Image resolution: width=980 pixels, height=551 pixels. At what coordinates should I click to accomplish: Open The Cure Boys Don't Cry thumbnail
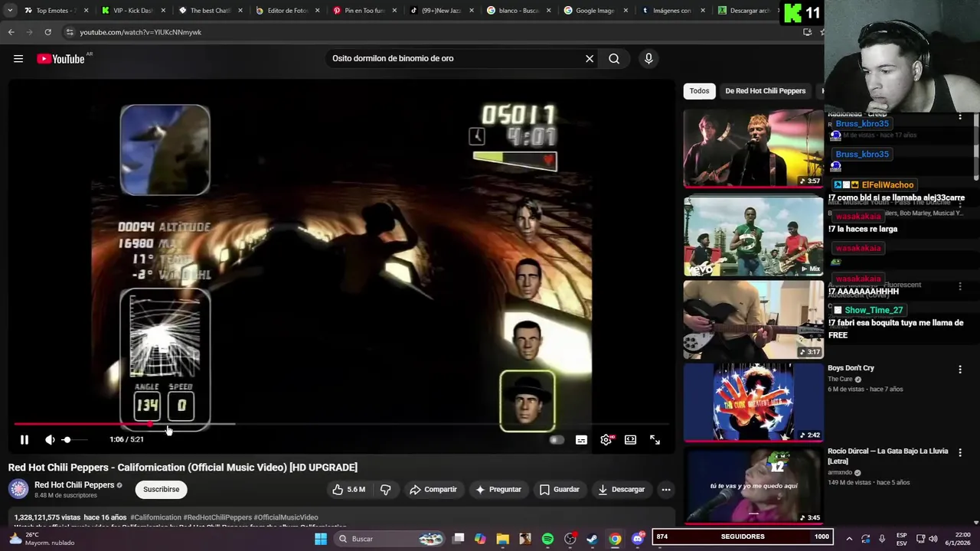pyautogui.click(x=753, y=403)
